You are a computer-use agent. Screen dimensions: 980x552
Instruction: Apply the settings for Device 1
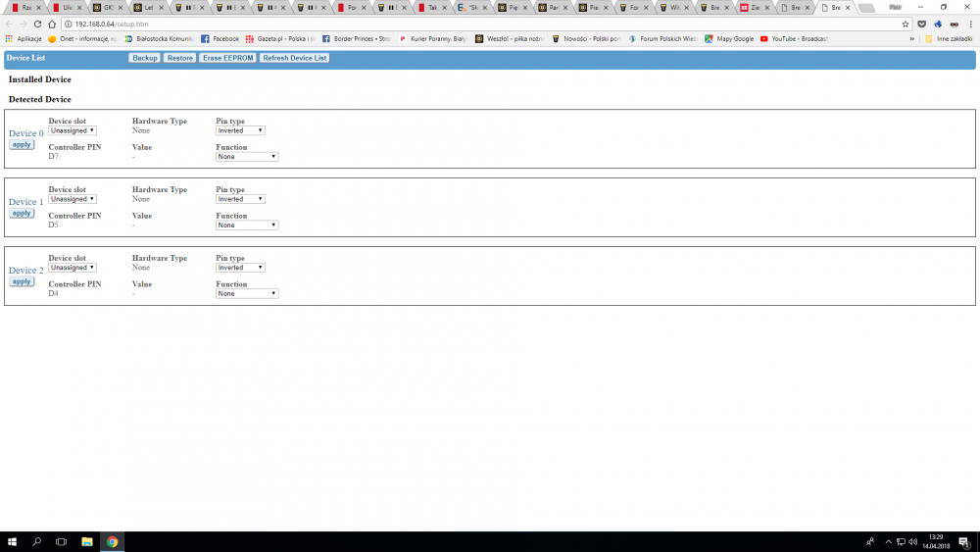coord(22,213)
